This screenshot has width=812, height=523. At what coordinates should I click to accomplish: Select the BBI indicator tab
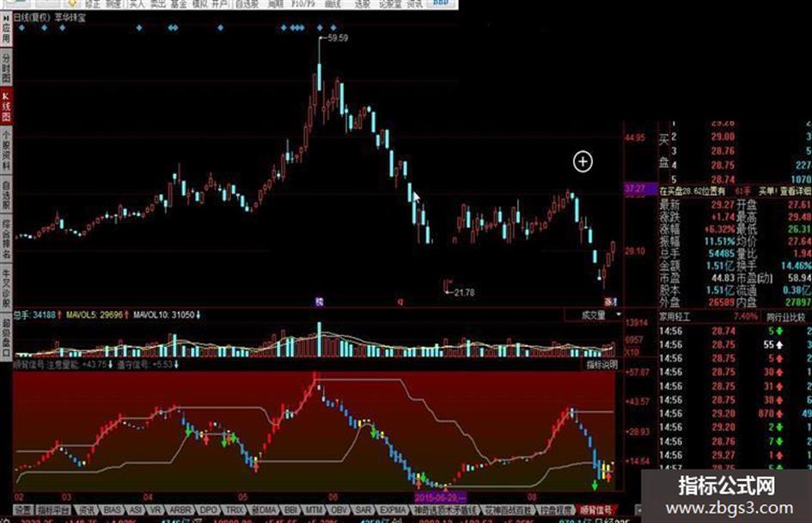pyautogui.click(x=290, y=510)
